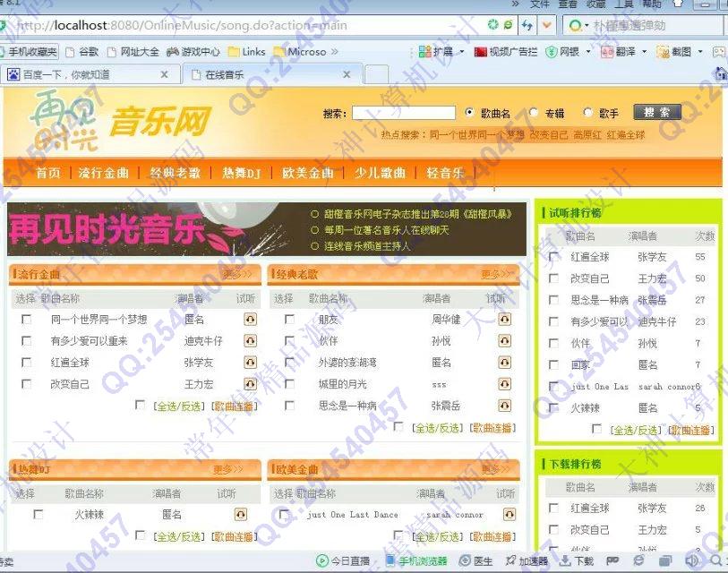This screenshot has width=728, height=573.
Task: Open the 游戏中心 bookmark
Action: 193,52
